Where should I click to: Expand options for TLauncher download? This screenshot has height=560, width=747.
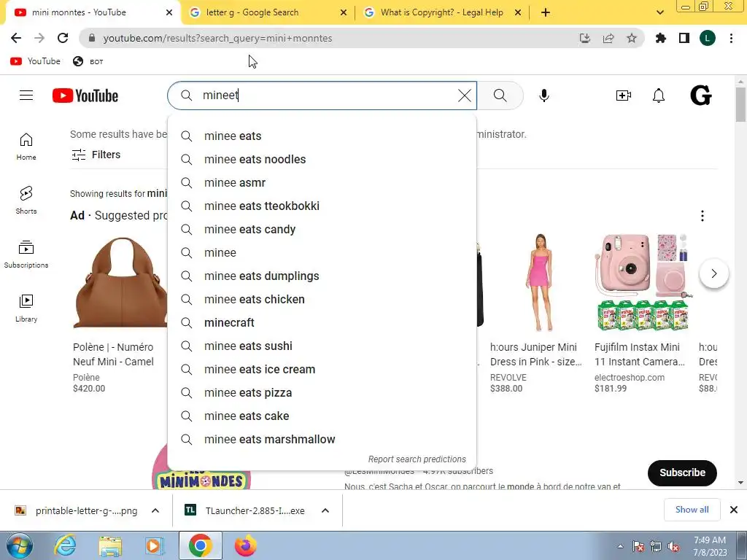pyautogui.click(x=325, y=510)
